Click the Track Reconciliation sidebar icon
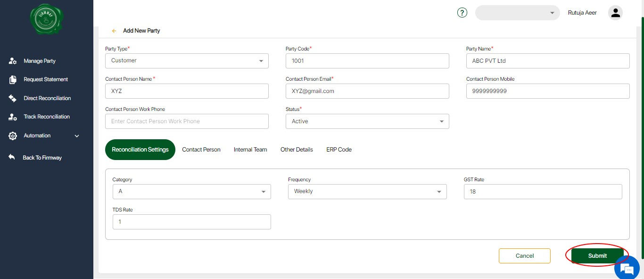 tap(13, 117)
